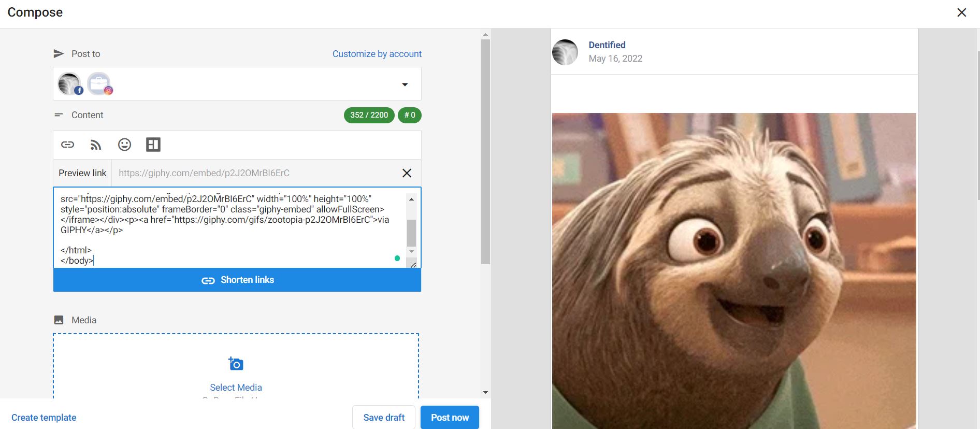Open the Create template link
Viewport: 980px width, 429px height.
(44, 418)
